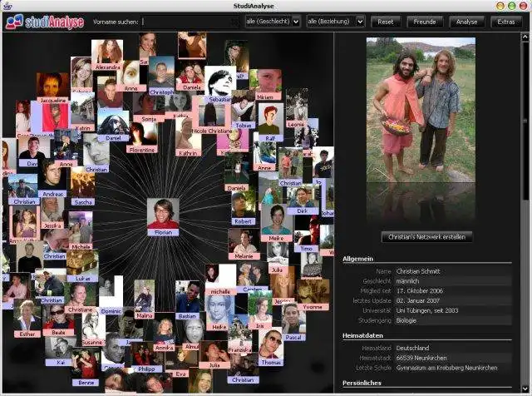Click the 17. Oktober 2006 membership date

pos(419,290)
